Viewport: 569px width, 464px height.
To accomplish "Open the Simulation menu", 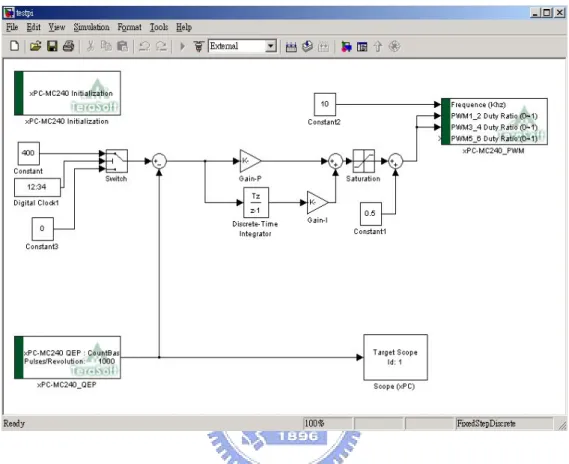I will [x=91, y=27].
